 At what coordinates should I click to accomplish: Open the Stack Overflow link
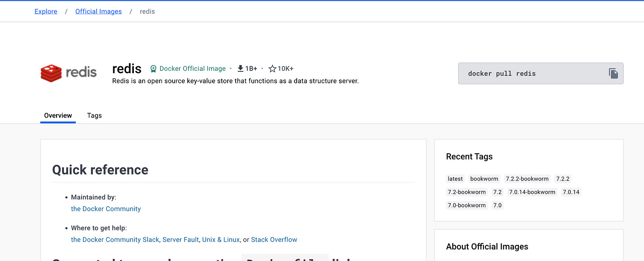tap(274, 239)
